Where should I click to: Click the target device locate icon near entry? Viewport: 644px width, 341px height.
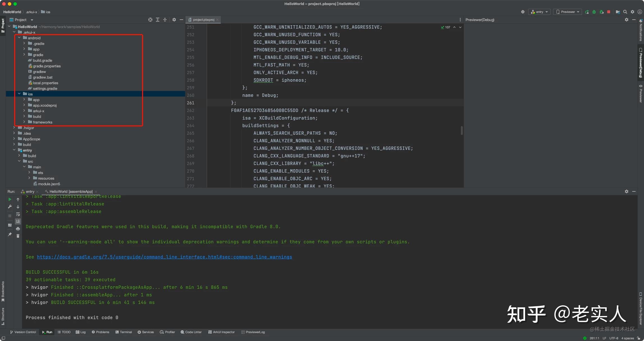523,12
